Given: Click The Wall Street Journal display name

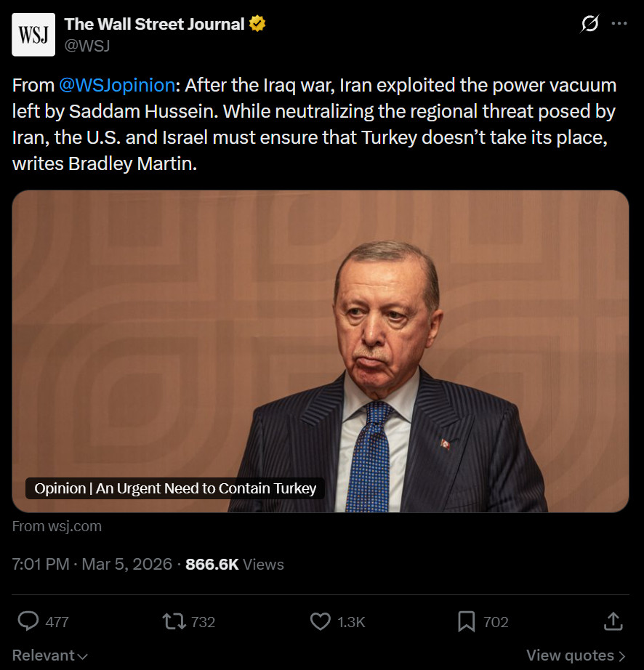Looking at the screenshot, I should click(x=154, y=24).
